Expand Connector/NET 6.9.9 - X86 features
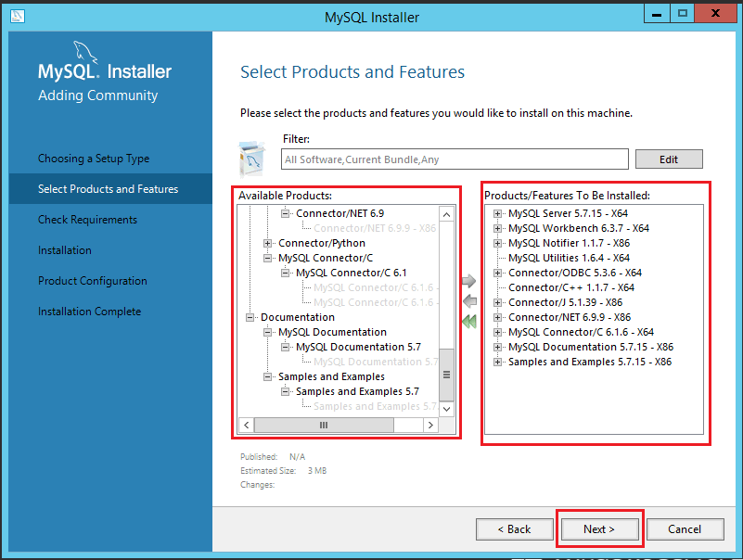This screenshot has height=560, width=743. pos(497,317)
